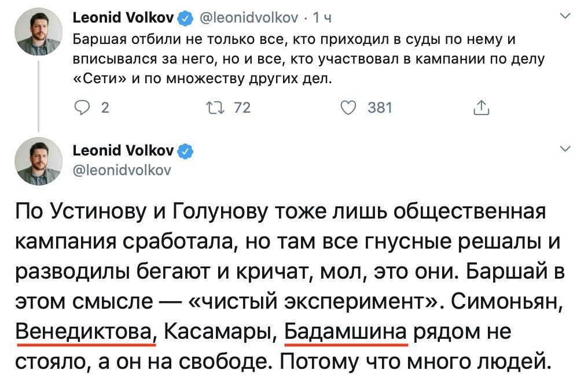Expand the second tweet's chevron menu
Image resolution: width=588 pixels, height=385 pixels.
point(565,150)
